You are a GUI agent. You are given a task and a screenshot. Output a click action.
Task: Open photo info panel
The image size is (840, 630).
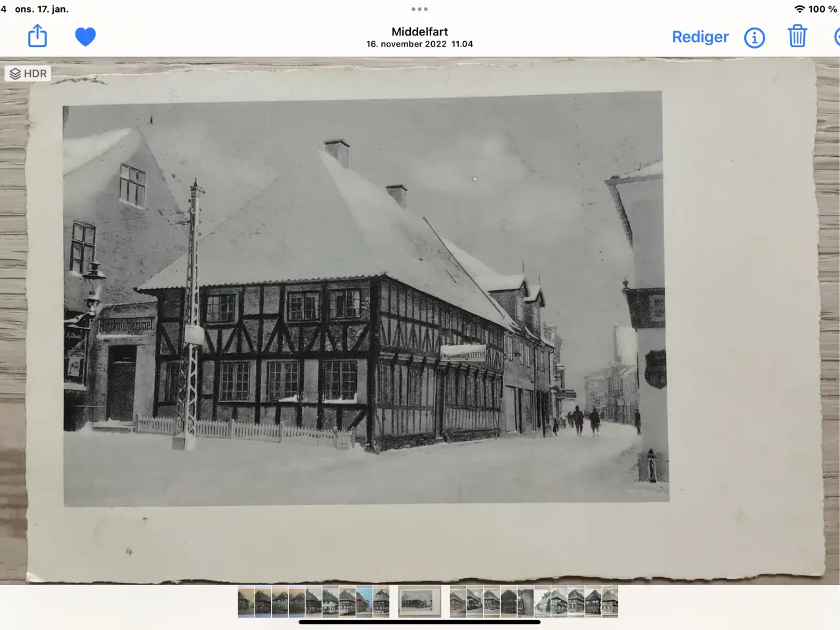[x=755, y=37]
